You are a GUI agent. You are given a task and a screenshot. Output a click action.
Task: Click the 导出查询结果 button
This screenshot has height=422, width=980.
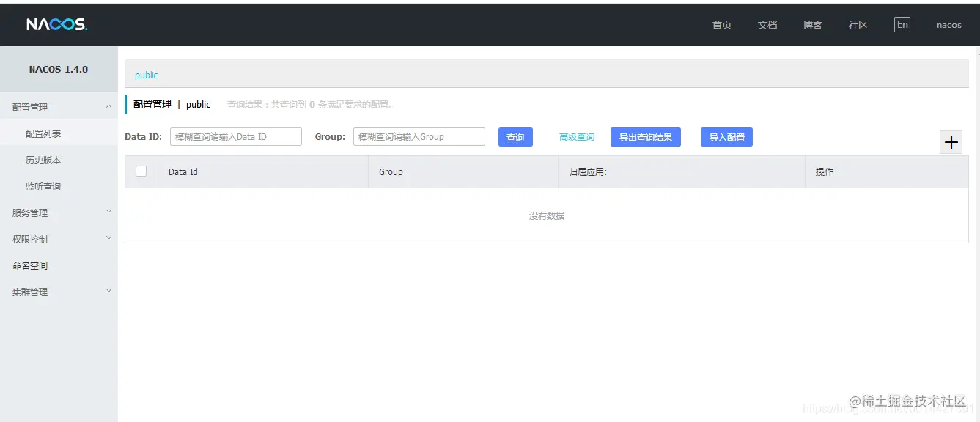[646, 137]
